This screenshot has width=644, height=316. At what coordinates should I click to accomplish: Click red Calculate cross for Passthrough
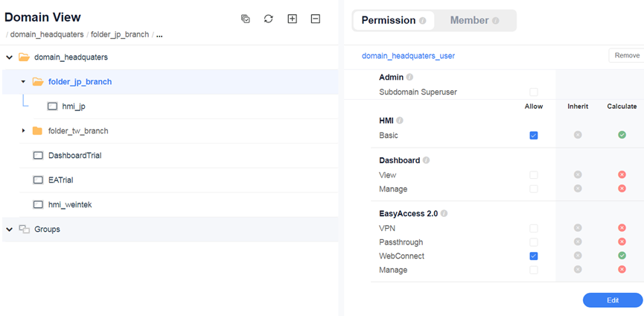click(622, 241)
